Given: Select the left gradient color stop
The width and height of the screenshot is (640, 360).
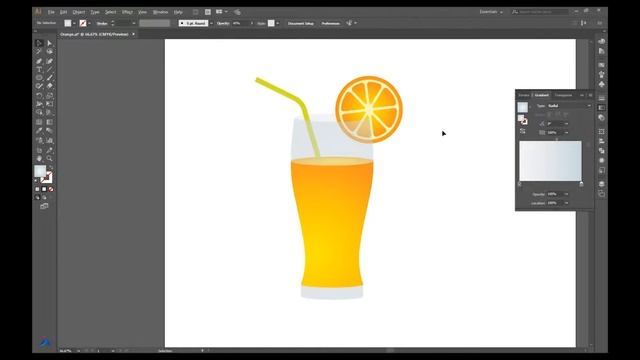Looking at the screenshot, I should (x=520, y=184).
